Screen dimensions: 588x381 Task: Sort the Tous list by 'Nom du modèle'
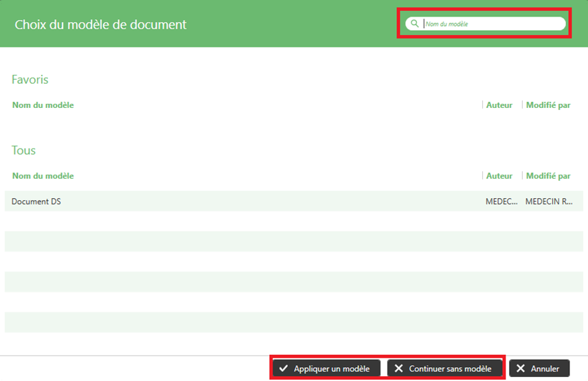43,176
